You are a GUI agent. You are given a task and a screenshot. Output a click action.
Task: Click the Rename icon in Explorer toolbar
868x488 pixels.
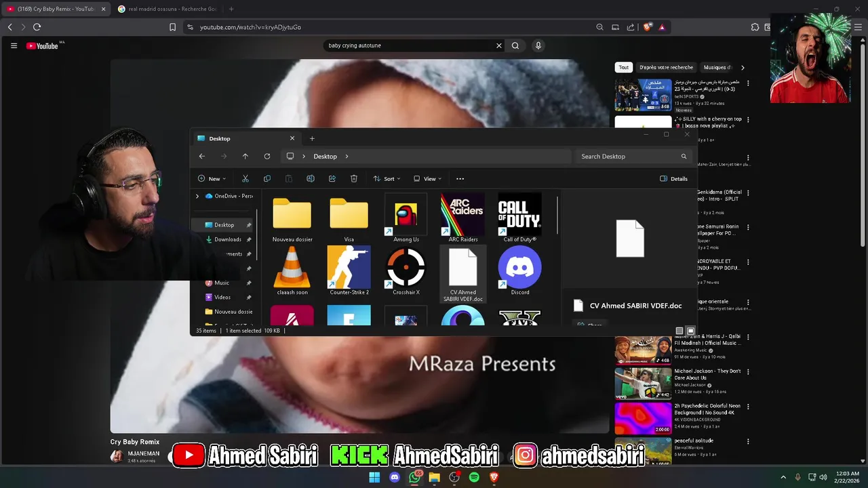(x=311, y=179)
